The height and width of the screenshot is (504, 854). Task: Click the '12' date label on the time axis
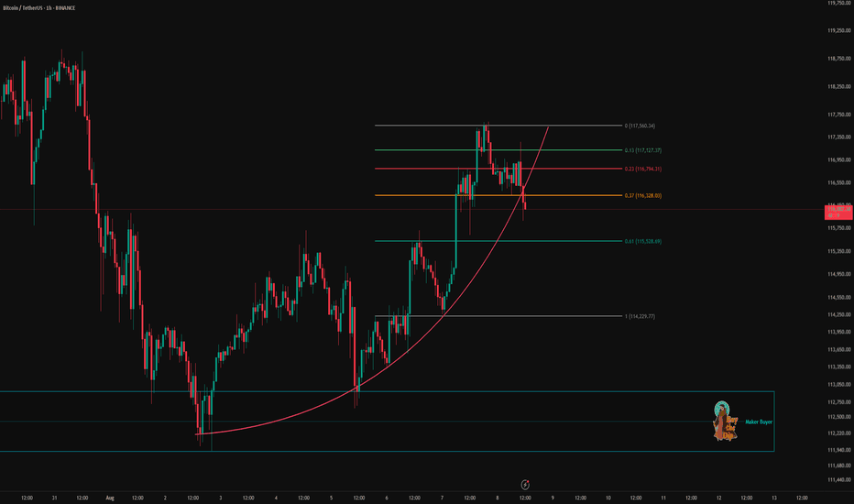[719, 498]
